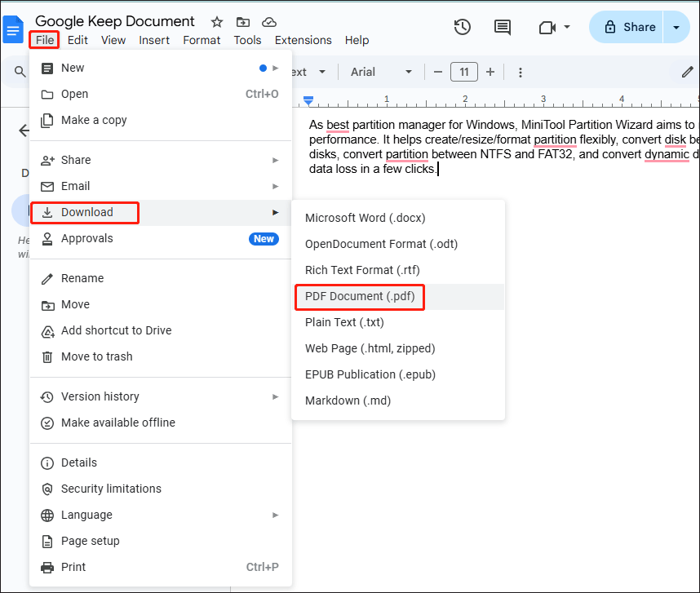Expand the Email submenu

tap(161, 186)
